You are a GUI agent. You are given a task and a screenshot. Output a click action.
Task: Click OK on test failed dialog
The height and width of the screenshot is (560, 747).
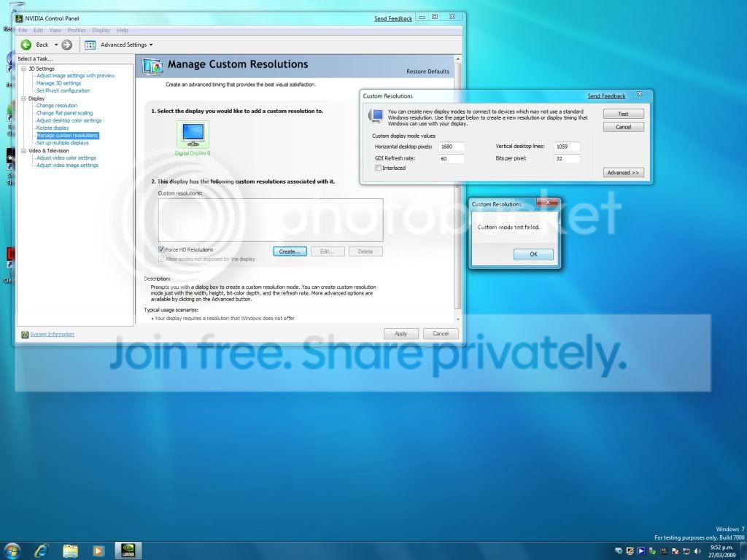(533, 254)
